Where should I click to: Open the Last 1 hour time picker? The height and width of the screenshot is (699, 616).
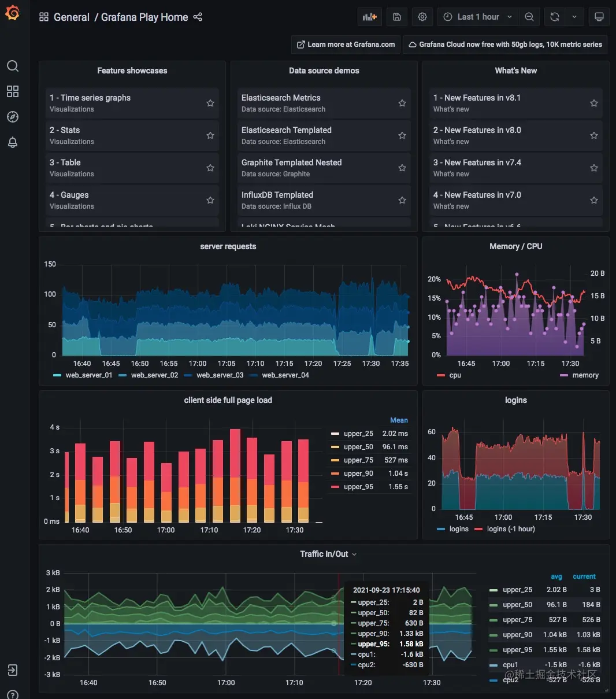click(x=478, y=17)
